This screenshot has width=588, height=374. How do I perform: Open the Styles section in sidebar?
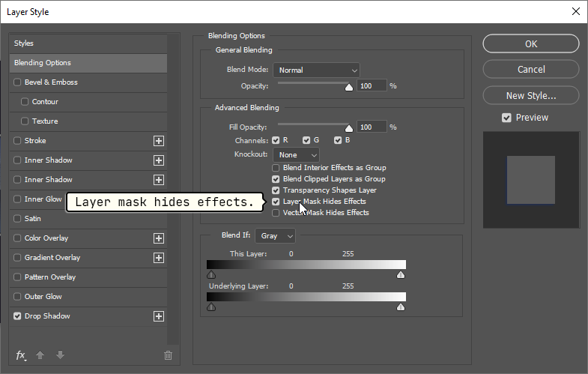coord(88,43)
